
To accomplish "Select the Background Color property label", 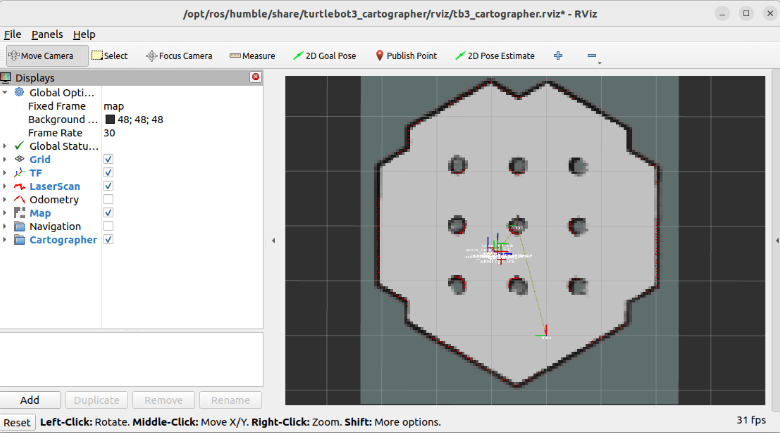I will click(63, 119).
